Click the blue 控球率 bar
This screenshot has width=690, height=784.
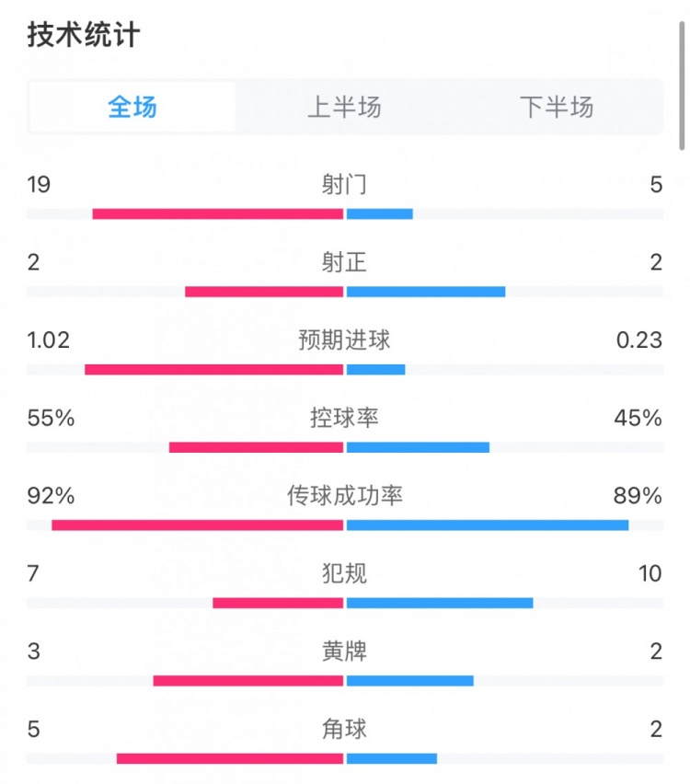coord(418,447)
